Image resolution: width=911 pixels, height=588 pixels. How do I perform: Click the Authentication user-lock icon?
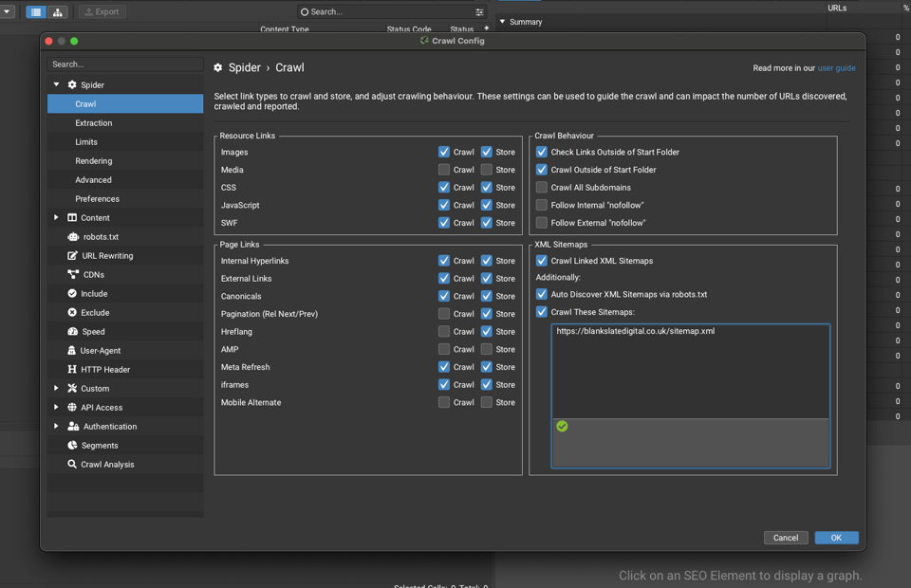[x=73, y=426]
